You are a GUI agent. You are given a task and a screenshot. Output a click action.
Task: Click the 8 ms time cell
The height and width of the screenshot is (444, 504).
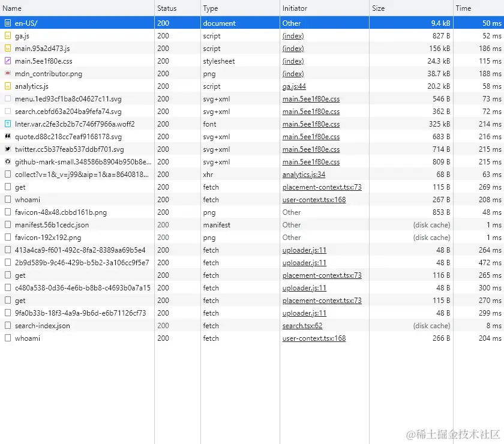pyautogui.click(x=479, y=325)
